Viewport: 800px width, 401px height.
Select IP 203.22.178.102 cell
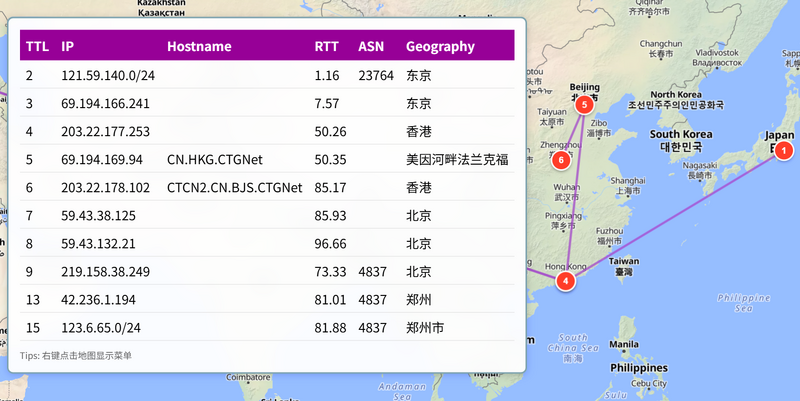(x=105, y=188)
